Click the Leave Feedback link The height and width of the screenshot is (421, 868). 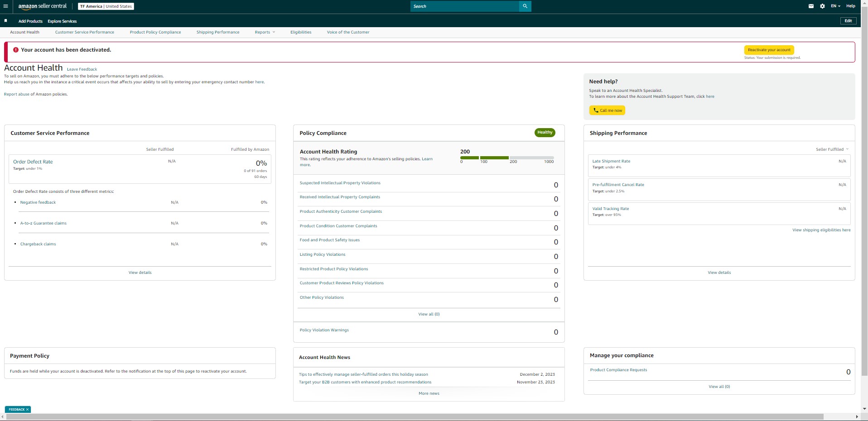coord(82,69)
